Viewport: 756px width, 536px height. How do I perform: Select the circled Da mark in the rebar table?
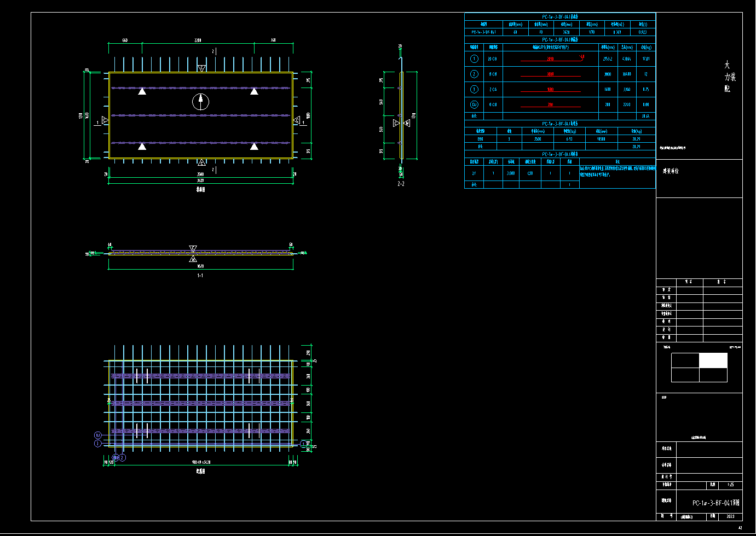pos(474,104)
